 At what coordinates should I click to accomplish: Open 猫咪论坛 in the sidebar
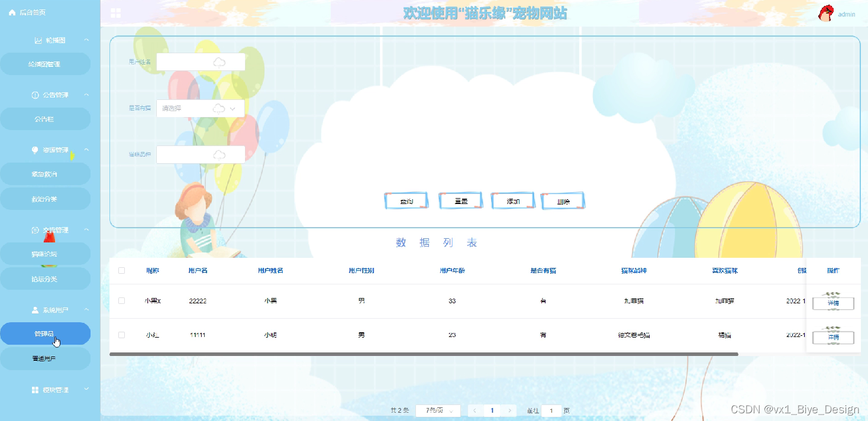(45, 254)
